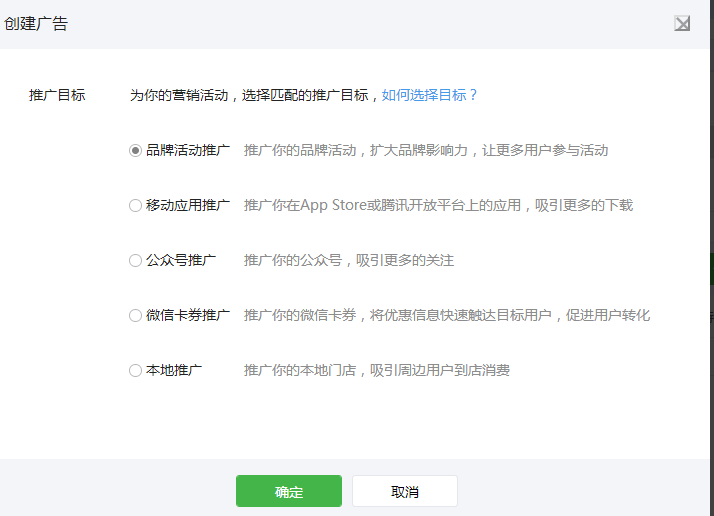Select the 微信卡券推广 radio button
The image size is (714, 516).
135,315
